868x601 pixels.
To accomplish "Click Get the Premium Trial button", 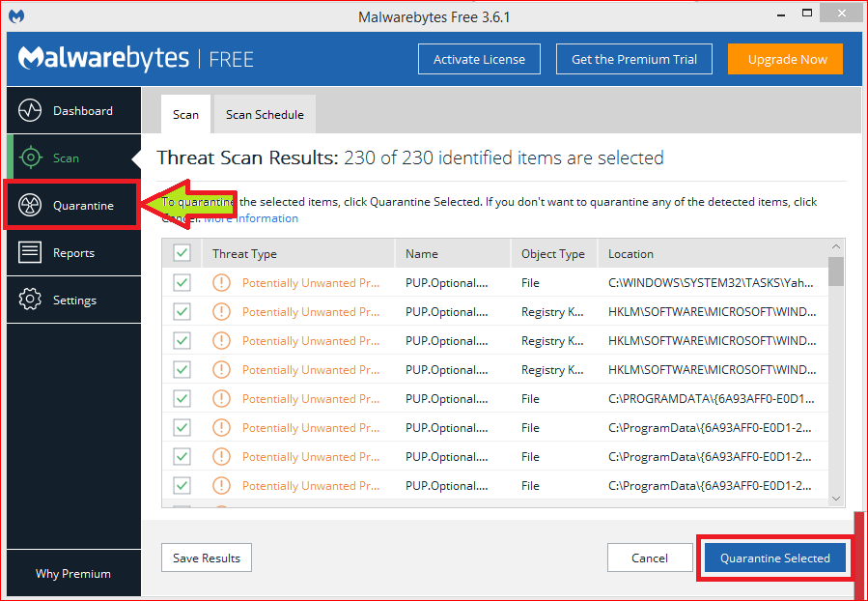I will tap(633, 59).
